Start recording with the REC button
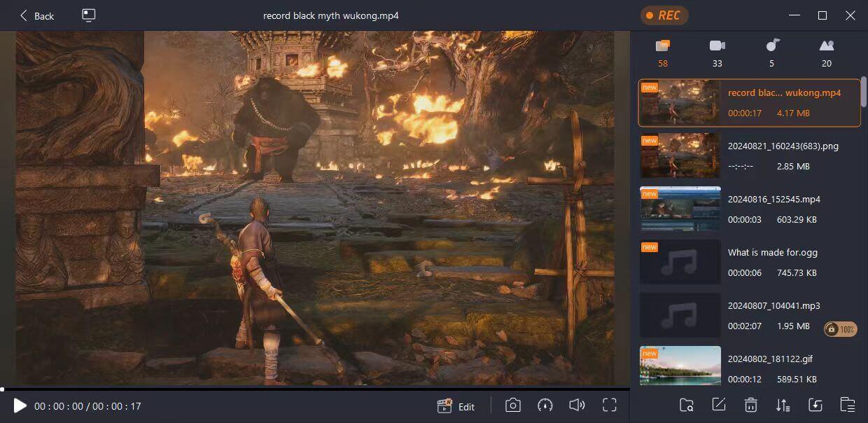Viewport: 868px width, 423px height. coord(664,15)
